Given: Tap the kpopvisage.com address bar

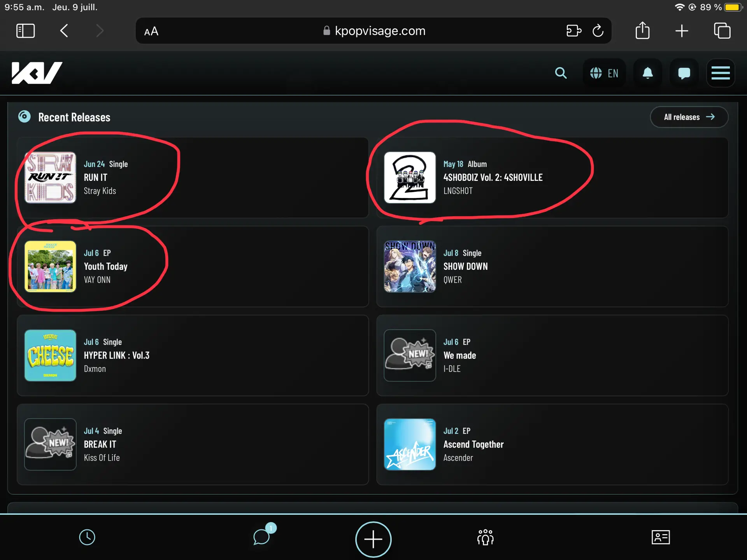Looking at the screenshot, I should [x=373, y=31].
